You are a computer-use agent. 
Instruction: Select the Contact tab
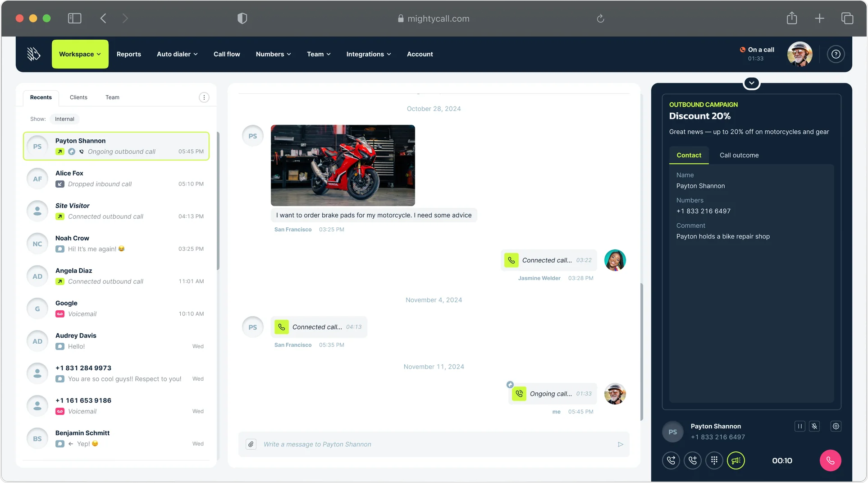tap(689, 155)
